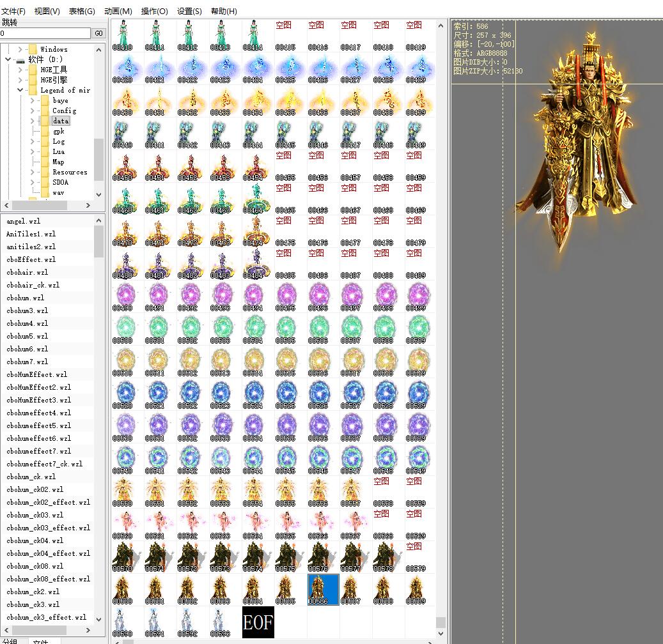Image resolution: width=663 pixels, height=644 pixels.
Task: Expand the SDOA folder node
Action: (33, 182)
